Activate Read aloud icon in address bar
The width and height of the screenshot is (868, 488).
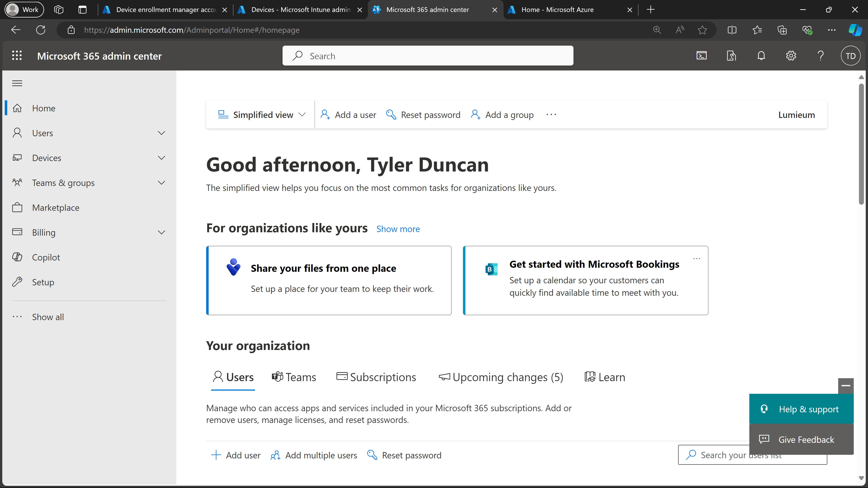click(680, 30)
